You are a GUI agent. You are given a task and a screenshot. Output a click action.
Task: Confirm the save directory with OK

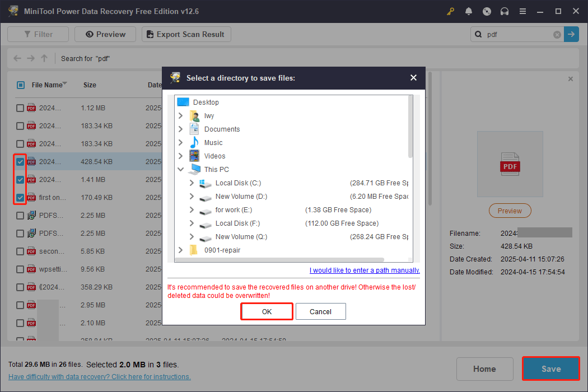coord(267,311)
